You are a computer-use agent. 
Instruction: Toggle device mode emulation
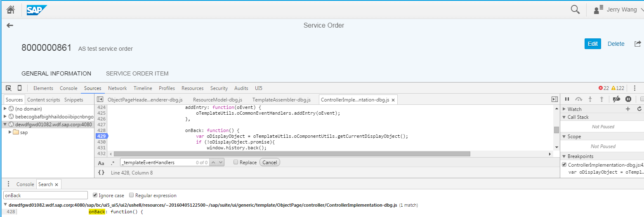pyautogui.click(x=19, y=88)
